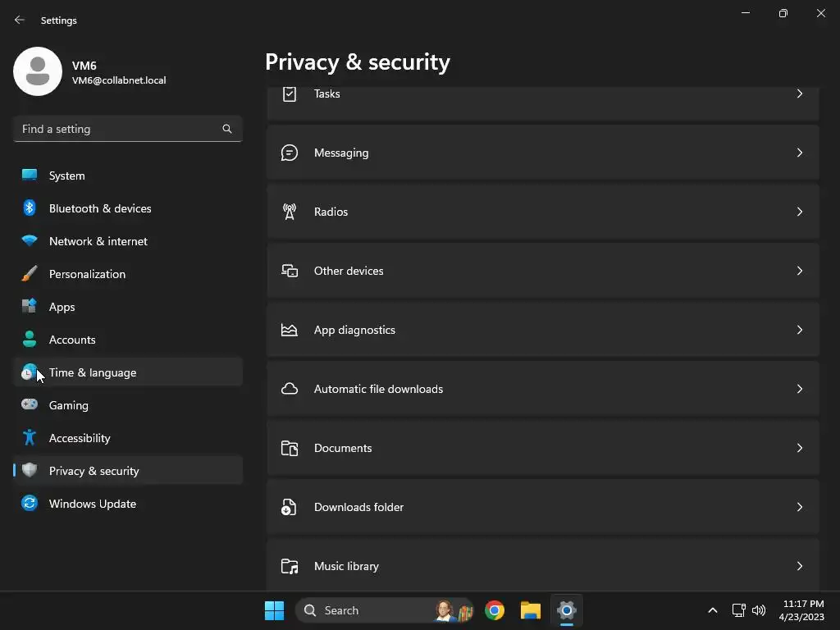Open the Other devices chevron

[x=800, y=271]
